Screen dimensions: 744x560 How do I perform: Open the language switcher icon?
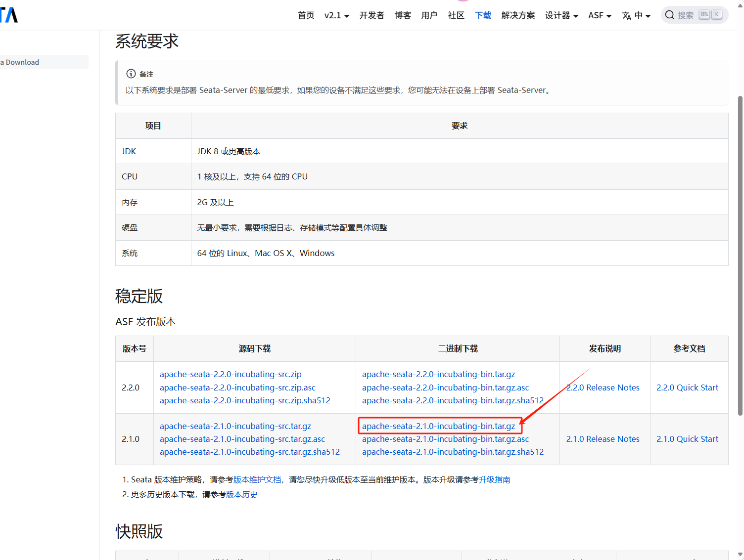click(626, 15)
